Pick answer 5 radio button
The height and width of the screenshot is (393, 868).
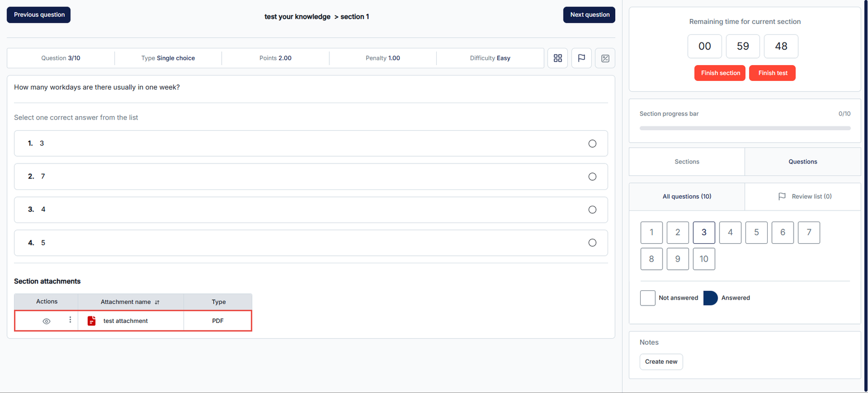coord(592,243)
